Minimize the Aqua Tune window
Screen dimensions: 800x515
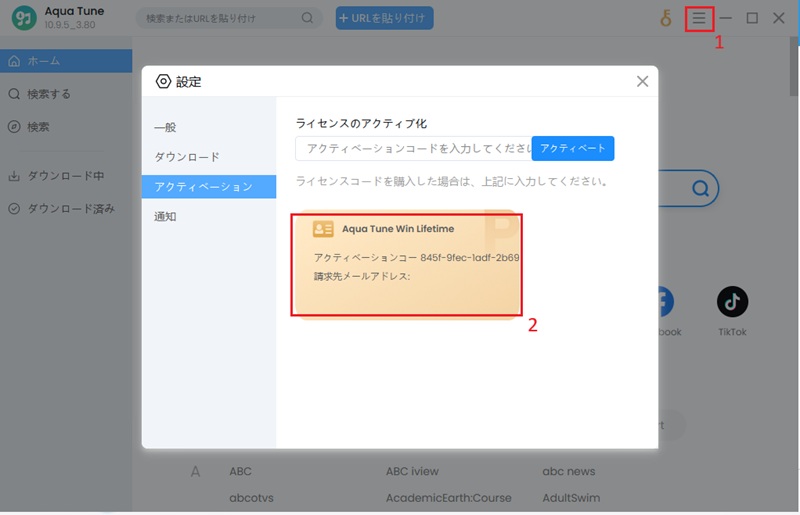pyautogui.click(x=726, y=18)
